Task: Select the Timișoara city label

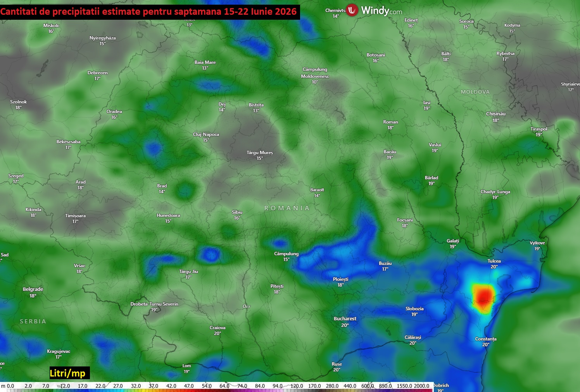Action: (x=75, y=216)
